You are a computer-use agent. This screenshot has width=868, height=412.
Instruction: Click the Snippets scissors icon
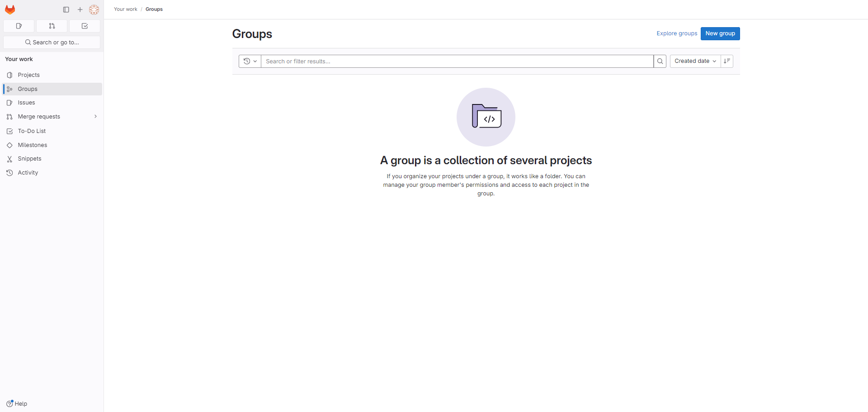tap(9, 159)
